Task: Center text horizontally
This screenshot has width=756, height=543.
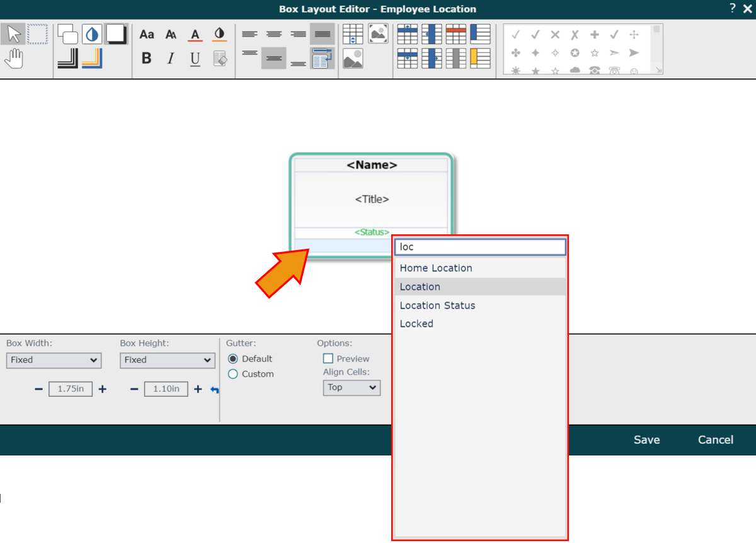Action: pyautogui.click(x=274, y=34)
